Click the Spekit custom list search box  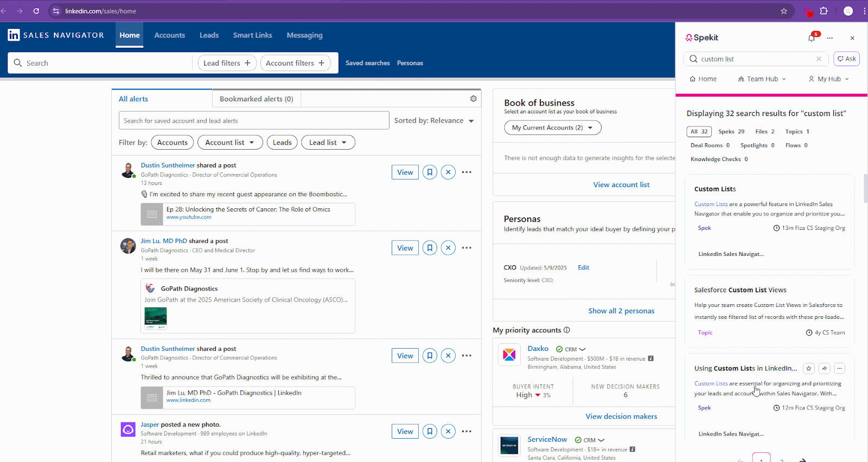tap(756, 59)
